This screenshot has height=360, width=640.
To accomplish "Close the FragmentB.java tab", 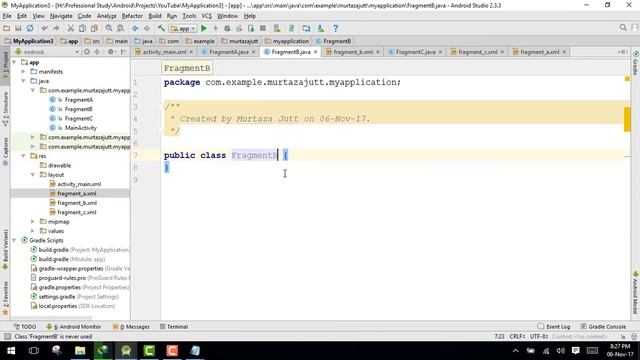I will 316,52.
